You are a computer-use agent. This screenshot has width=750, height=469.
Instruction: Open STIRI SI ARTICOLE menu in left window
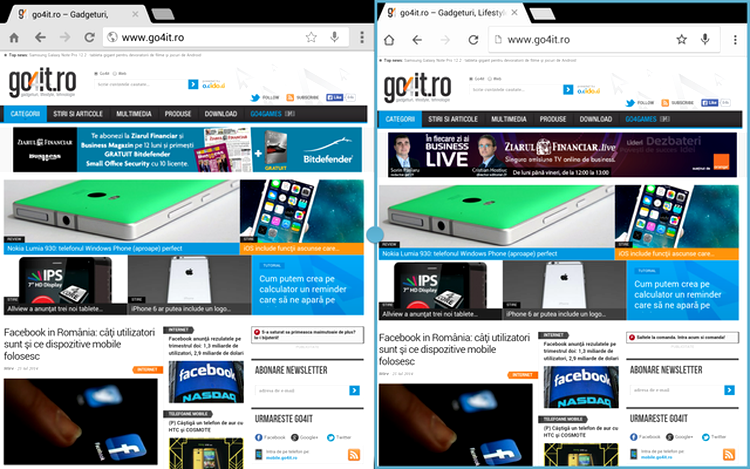coord(78,114)
